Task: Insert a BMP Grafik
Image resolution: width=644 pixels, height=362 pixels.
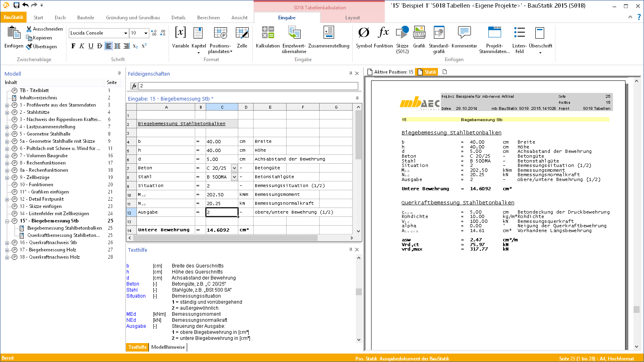Action: pyautogui.click(x=419, y=38)
